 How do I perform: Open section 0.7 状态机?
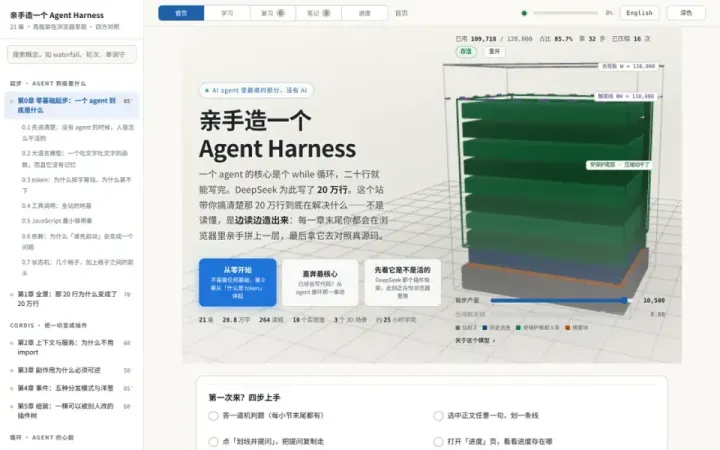tap(77, 268)
